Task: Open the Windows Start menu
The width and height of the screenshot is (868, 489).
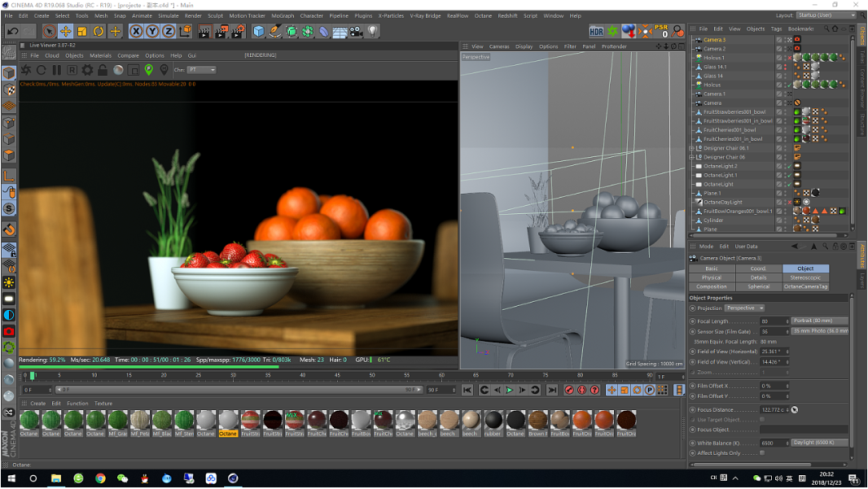Action: pos(11,478)
